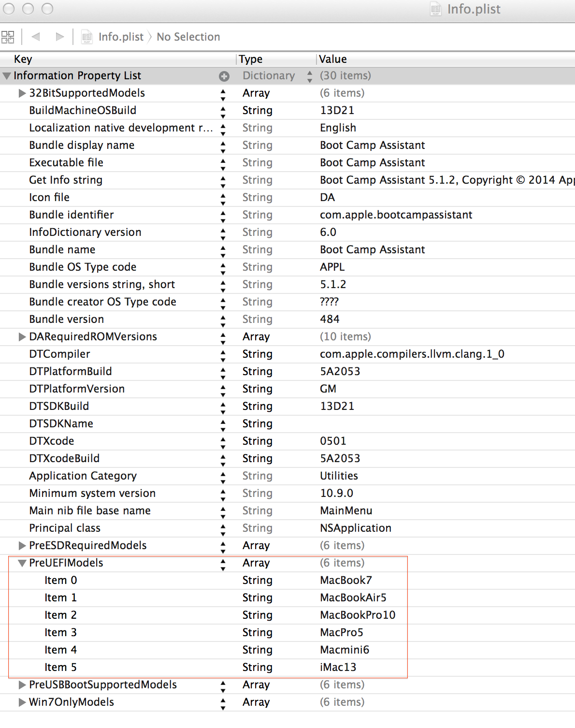Select the Get Info string key

pos(66,180)
